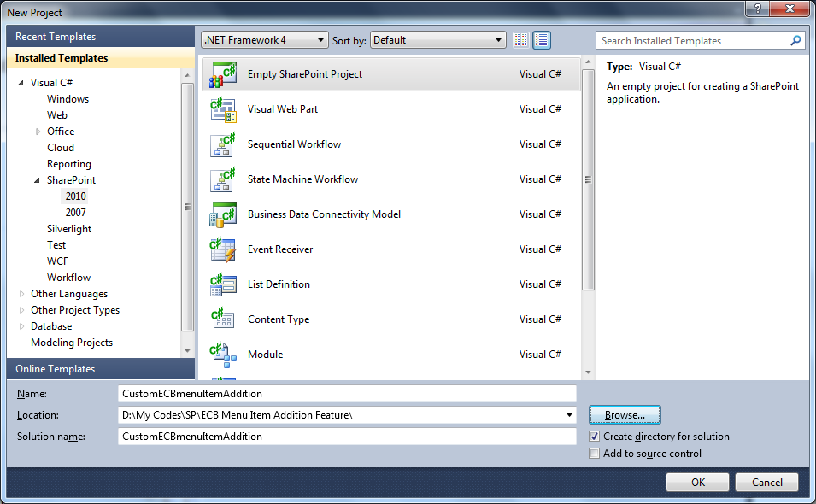
Task: Confirm with the OK button
Action: pyautogui.click(x=697, y=482)
